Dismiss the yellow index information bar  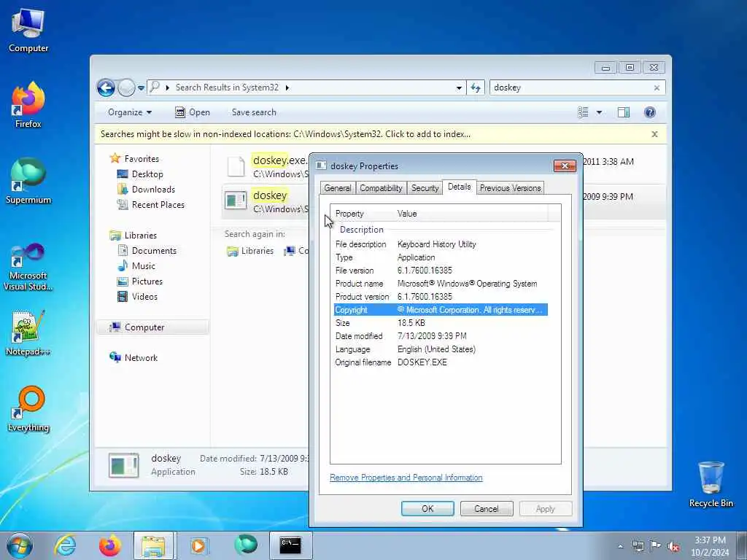[x=654, y=134]
